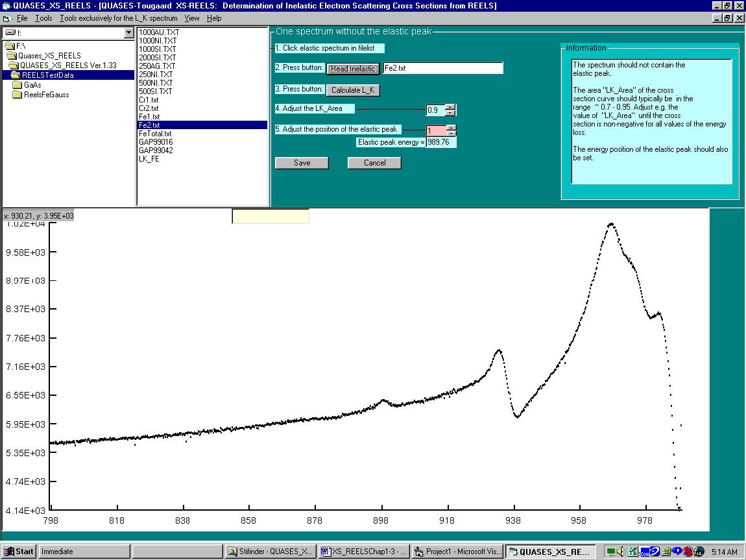Open the ReelsFeGauss folder
Screen dimensions: 746x560
coord(45,94)
